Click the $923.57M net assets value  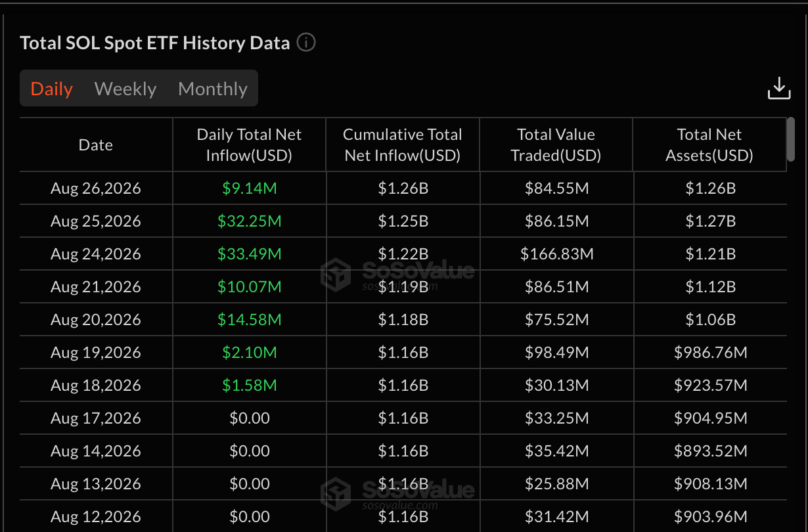coord(710,386)
